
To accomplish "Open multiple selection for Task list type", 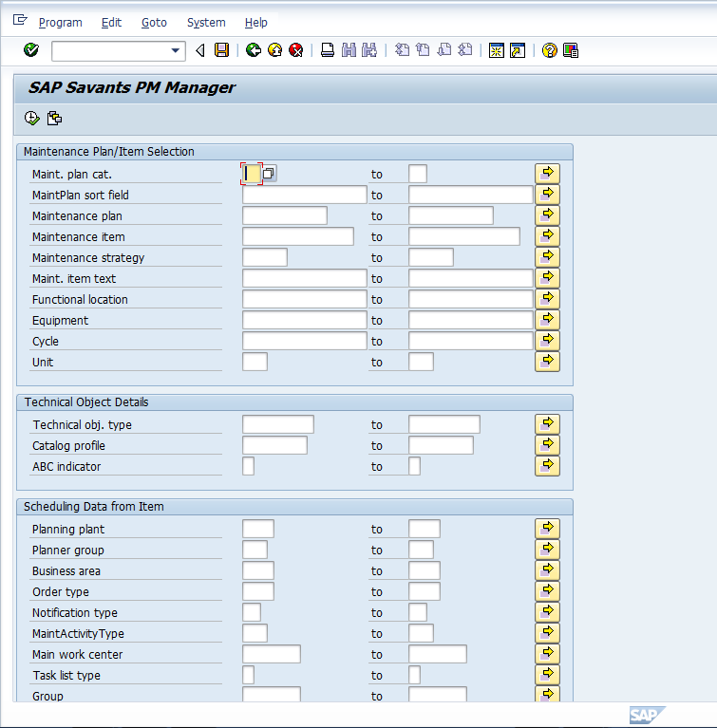I will [547, 675].
